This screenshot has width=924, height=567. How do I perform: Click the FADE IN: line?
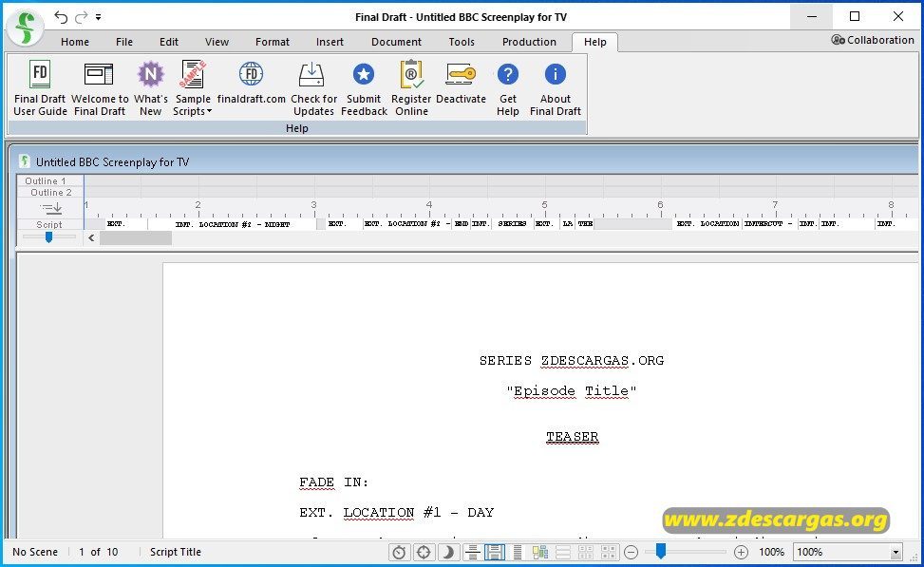click(x=333, y=482)
